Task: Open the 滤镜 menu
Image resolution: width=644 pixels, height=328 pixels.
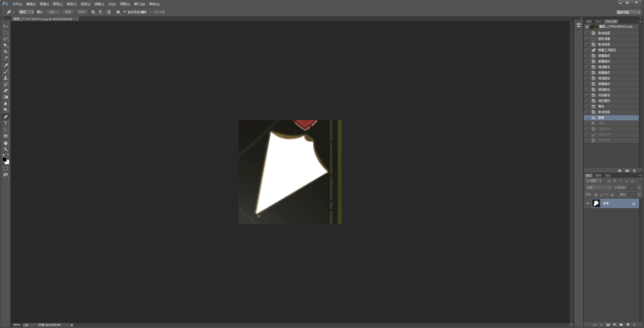Action: 99,4
